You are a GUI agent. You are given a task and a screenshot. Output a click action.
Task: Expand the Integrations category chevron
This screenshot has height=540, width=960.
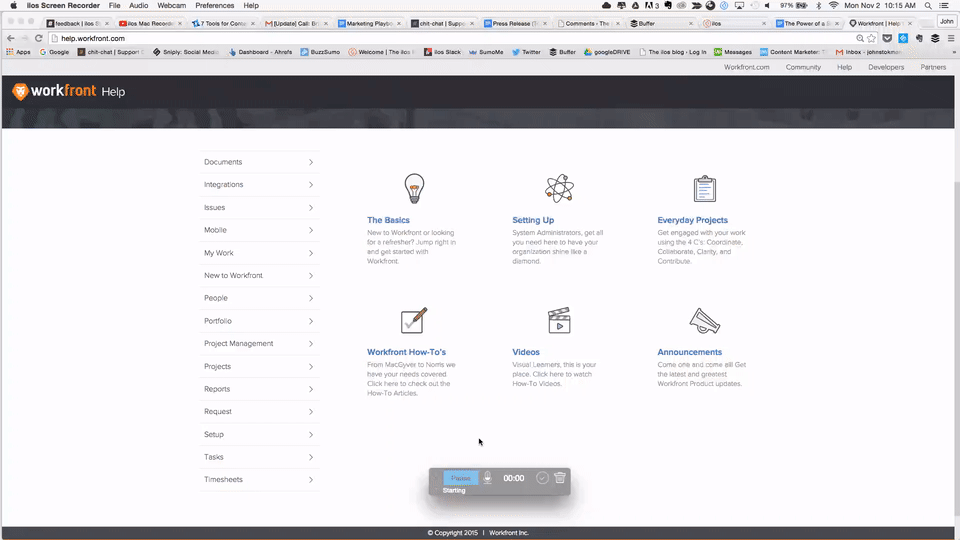point(311,185)
